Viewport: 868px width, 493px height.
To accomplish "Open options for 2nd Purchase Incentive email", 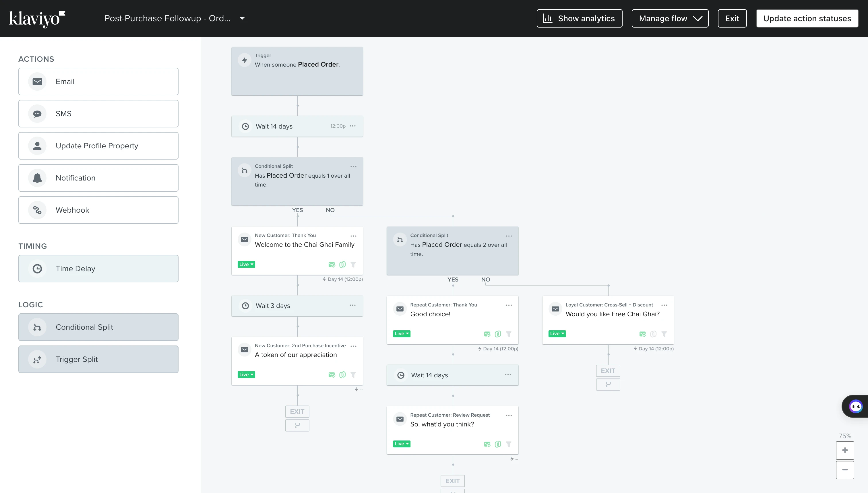I will tap(353, 346).
